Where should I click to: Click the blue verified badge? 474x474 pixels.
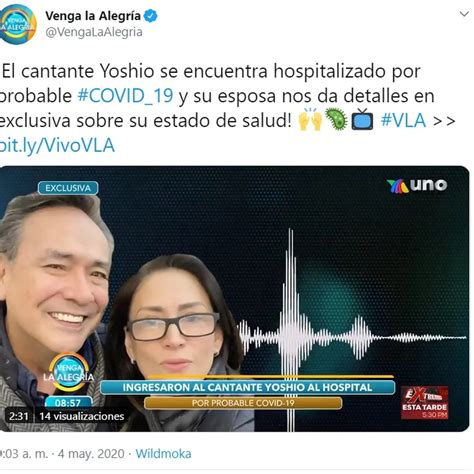tap(151, 16)
